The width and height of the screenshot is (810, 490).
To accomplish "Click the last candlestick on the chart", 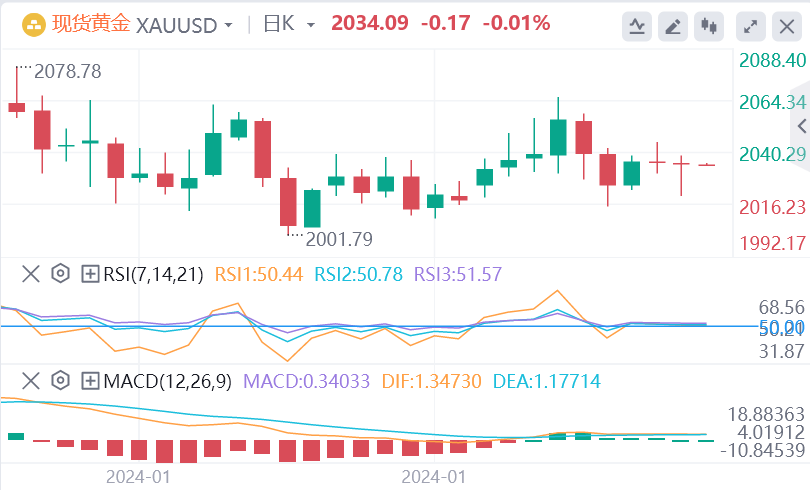I will (x=707, y=165).
